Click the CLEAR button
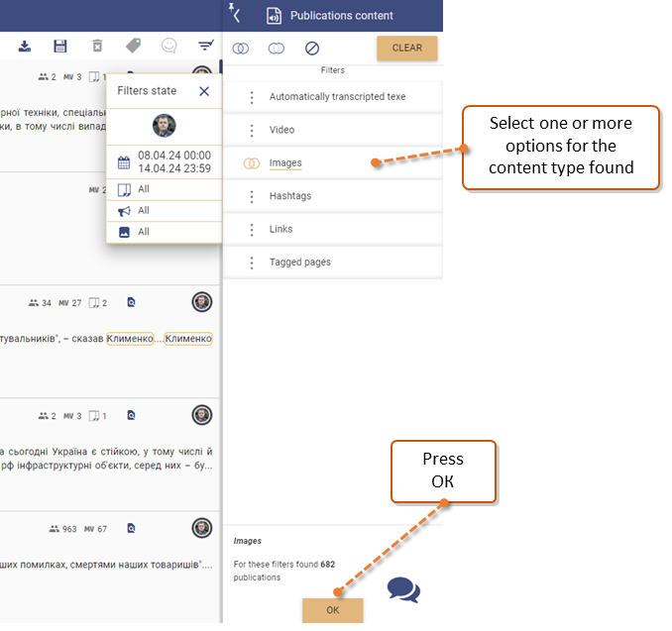This screenshot has height=631, width=672. [407, 48]
